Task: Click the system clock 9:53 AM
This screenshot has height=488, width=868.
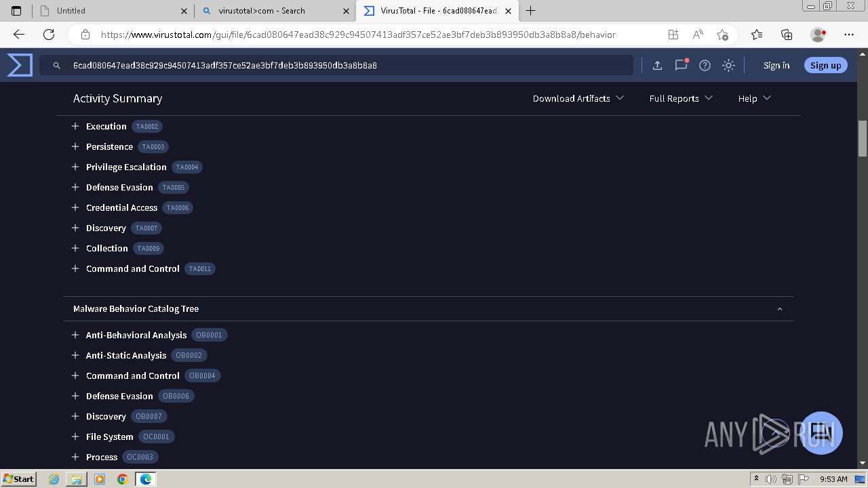Action: 833,479
